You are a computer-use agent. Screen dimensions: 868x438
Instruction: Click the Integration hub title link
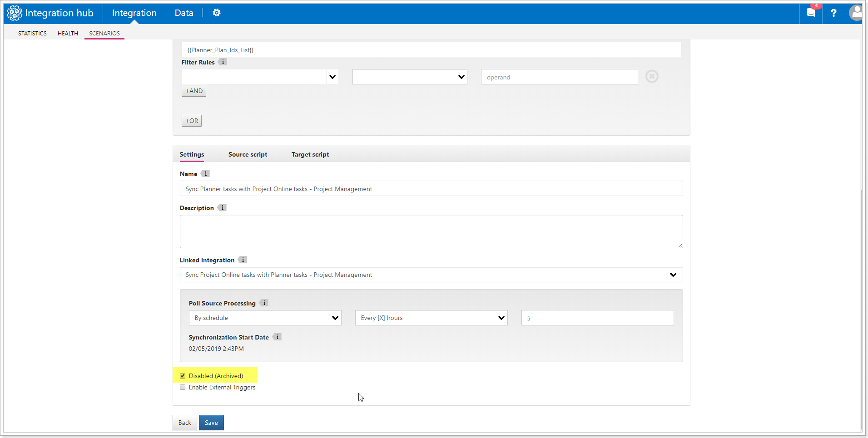pos(60,13)
